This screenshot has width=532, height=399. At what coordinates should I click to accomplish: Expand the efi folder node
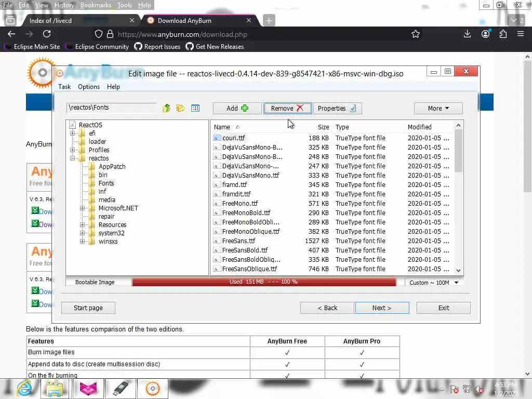click(72, 134)
